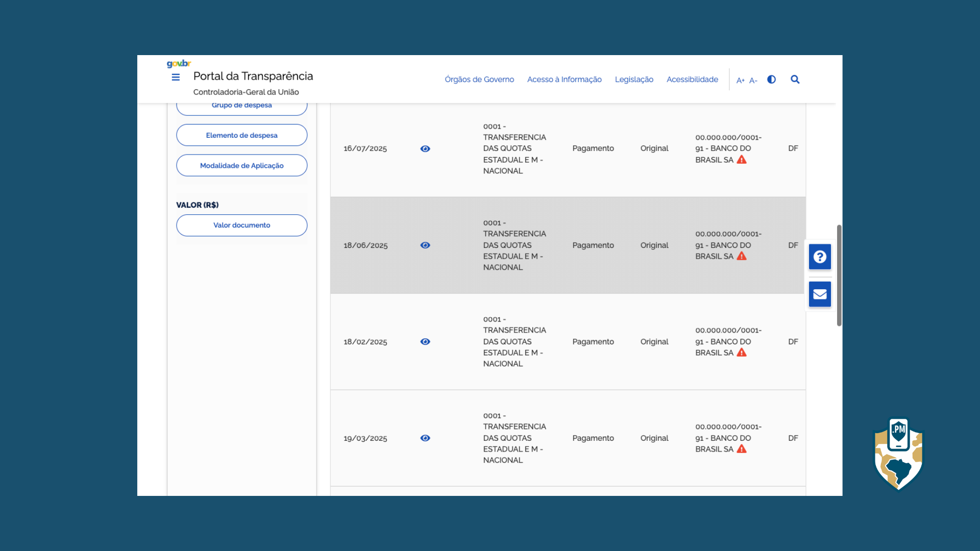
Task: Open Órgãos de Governo menu
Action: 479,79
